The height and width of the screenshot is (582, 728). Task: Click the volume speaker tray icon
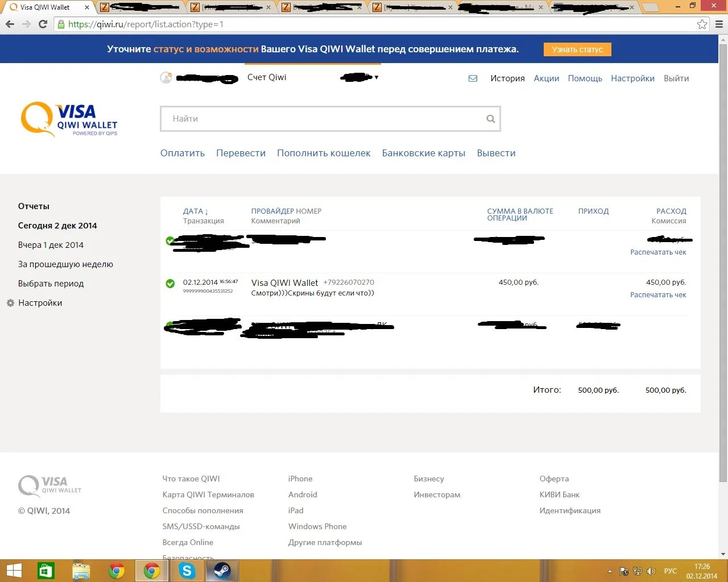[x=651, y=571]
